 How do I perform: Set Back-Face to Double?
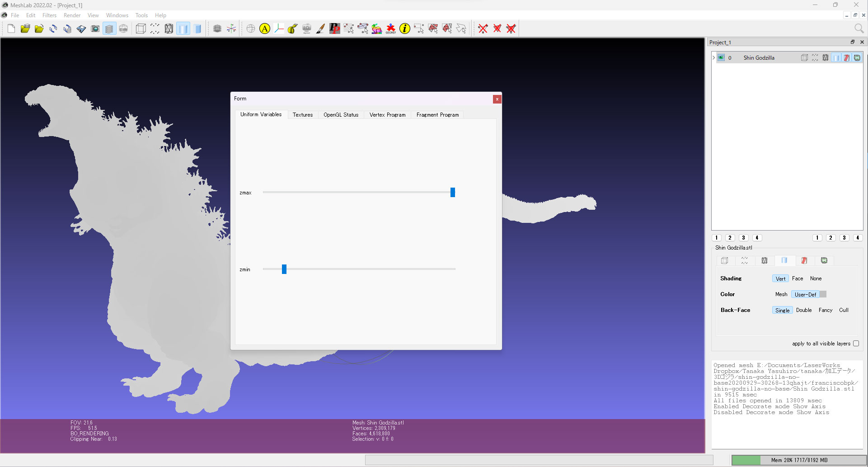(804, 310)
